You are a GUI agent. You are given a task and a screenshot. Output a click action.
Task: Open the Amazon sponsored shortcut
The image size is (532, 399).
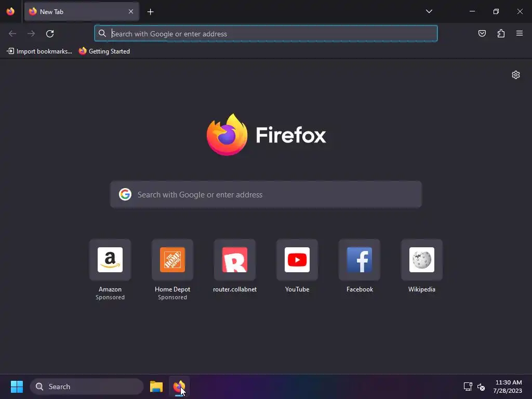click(x=110, y=260)
